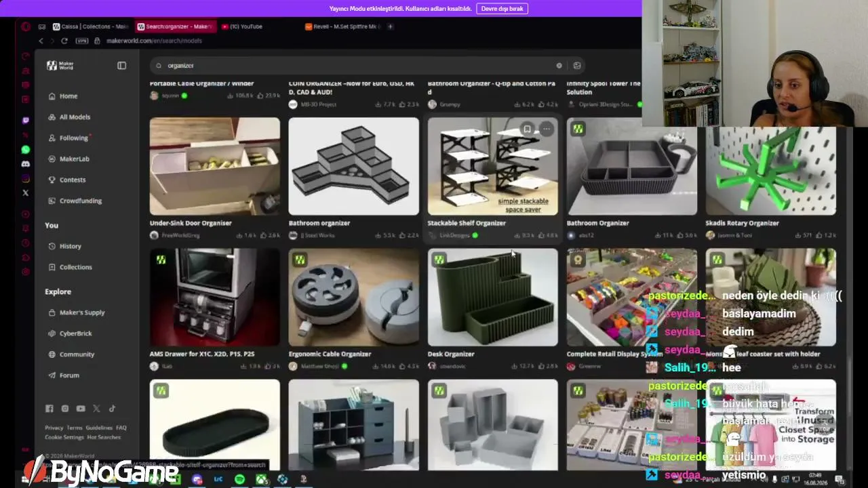Open Xbox app from the Windows taskbar
The height and width of the screenshot is (488, 868).
tap(261, 479)
